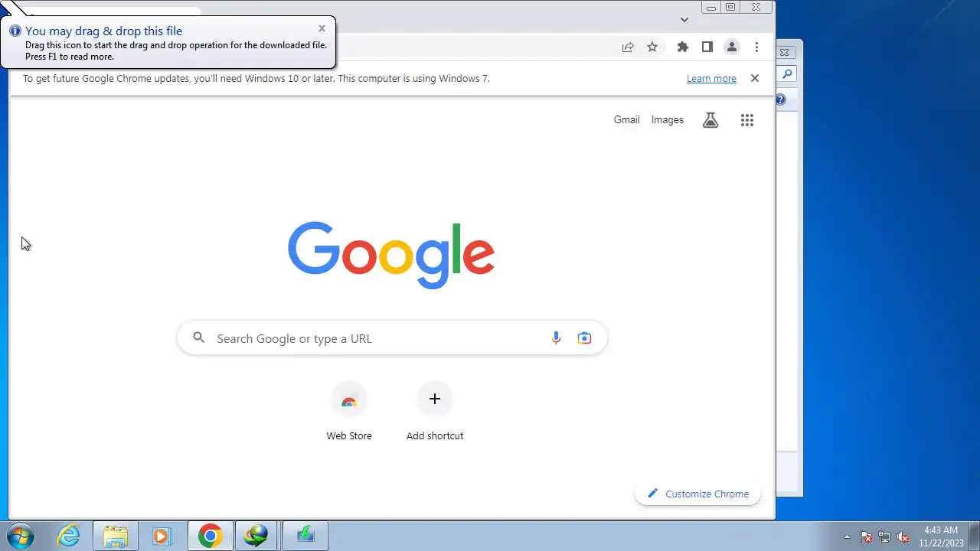The image size is (980, 551).
Task: Search by image with Google Lens
Action: point(585,338)
